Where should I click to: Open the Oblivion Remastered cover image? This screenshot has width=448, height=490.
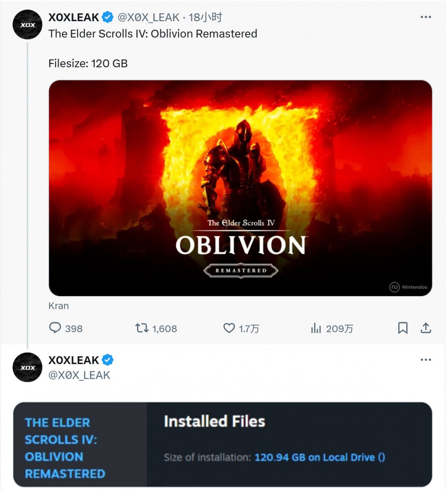click(240, 188)
